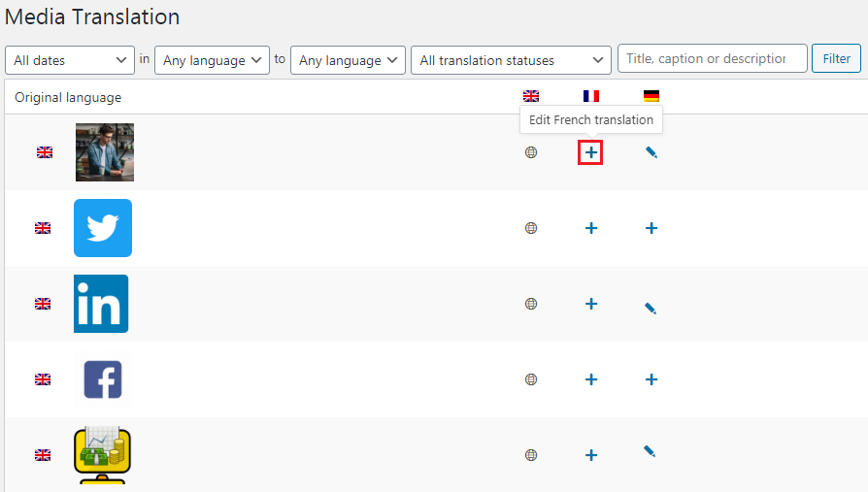Screen dimensions: 868x492
Task: Add French translation for laptop man image
Action: tap(590, 152)
